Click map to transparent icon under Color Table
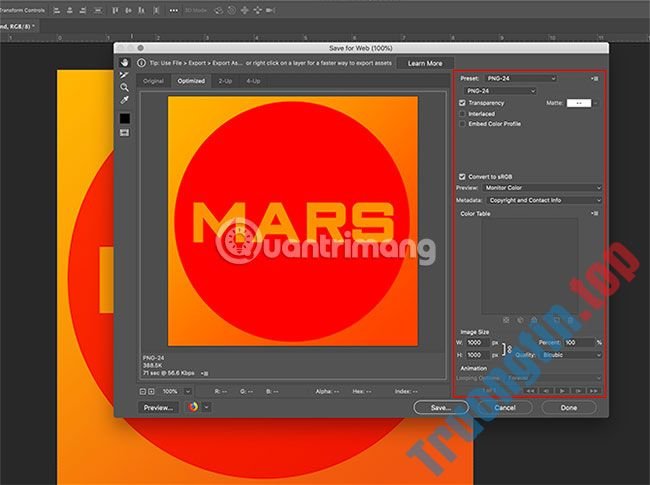Viewport: 650px width, 485px height. pyautogui.click(x=506, y=320)
